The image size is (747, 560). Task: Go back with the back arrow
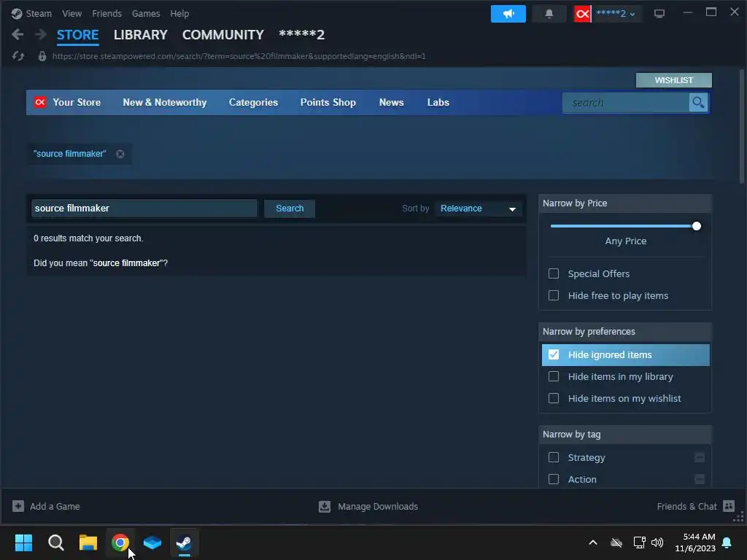(x=18, y=34)
